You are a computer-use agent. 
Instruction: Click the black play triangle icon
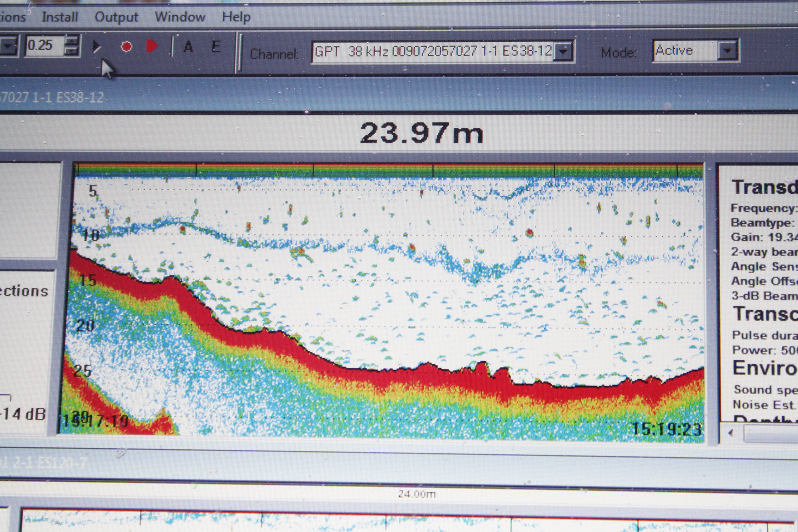click(97, 47)
